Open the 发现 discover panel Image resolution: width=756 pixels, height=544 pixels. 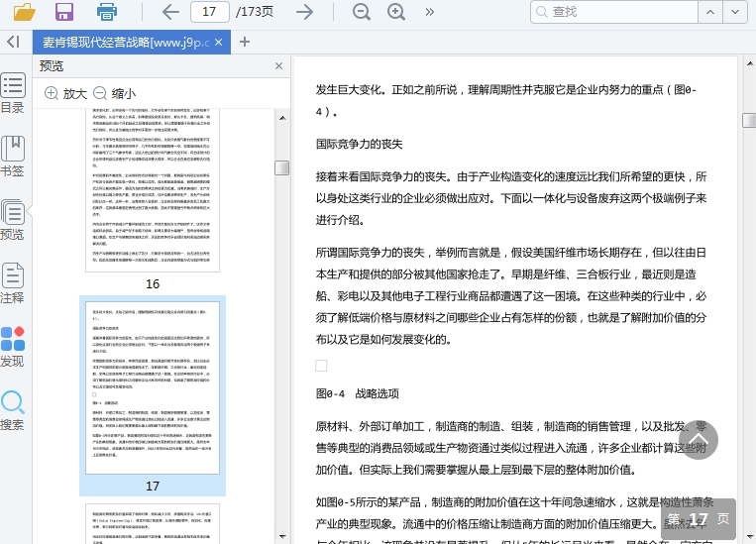pos(13,347)
